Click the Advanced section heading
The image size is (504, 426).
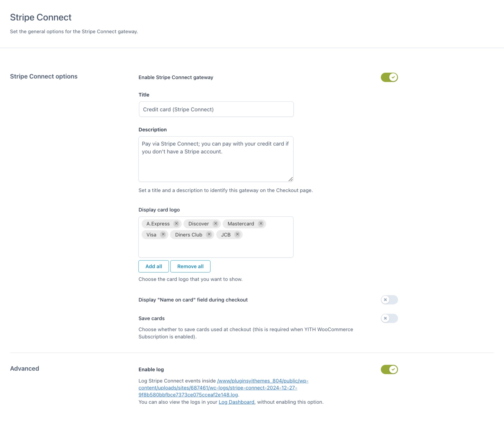25,369
